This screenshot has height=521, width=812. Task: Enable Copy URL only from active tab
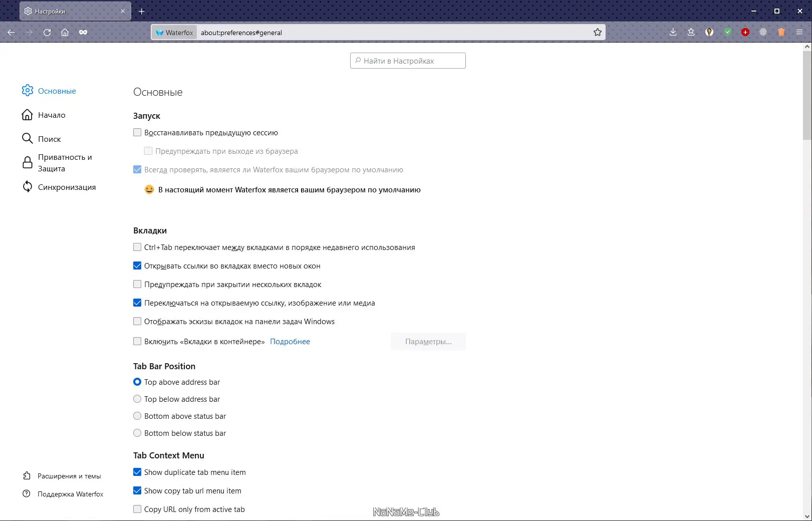(137, 509)
